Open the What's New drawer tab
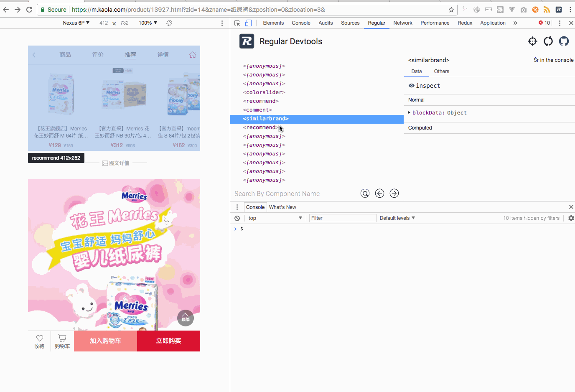The height and width of the screenshot is (392, 575). [x=282, y=207]
